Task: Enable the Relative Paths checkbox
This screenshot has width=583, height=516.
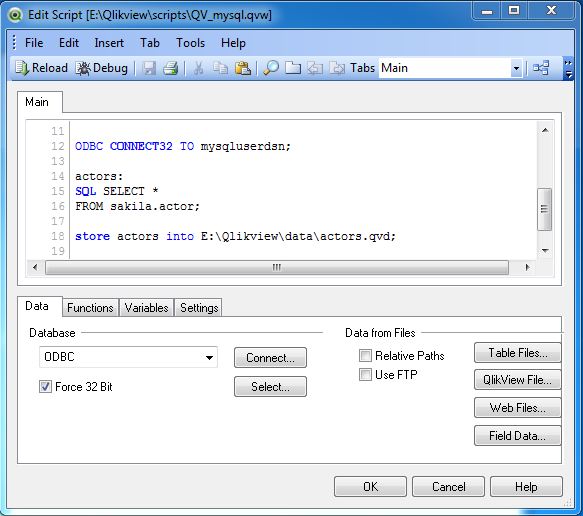Action: click(365, 355)
